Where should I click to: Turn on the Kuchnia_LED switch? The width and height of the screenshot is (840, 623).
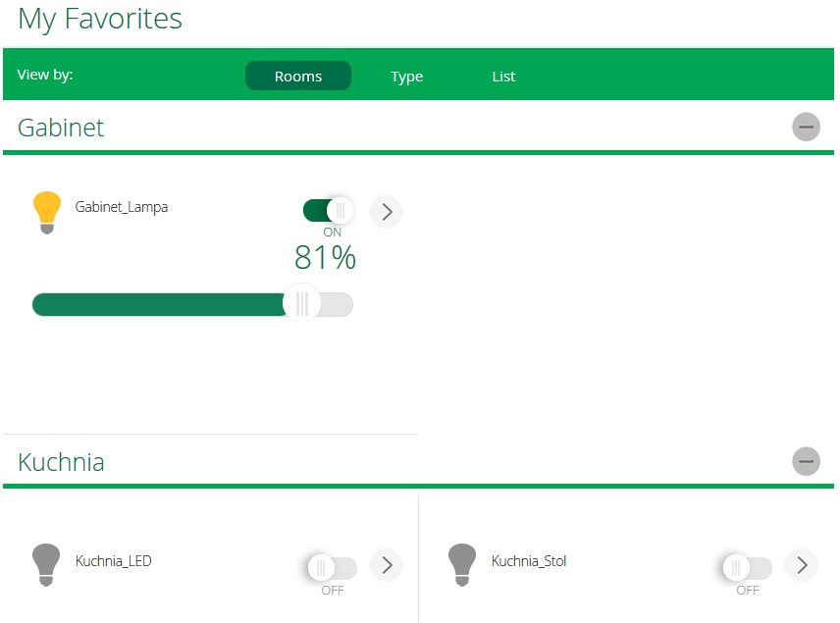coord(332,568)
